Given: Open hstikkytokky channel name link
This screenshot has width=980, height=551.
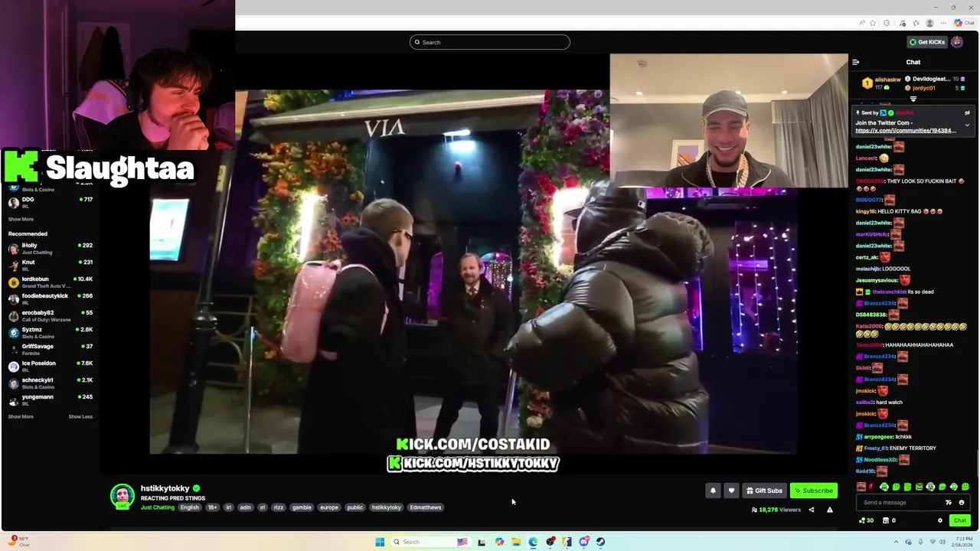Looking at the screenshot, I should [x=165, y=488].
